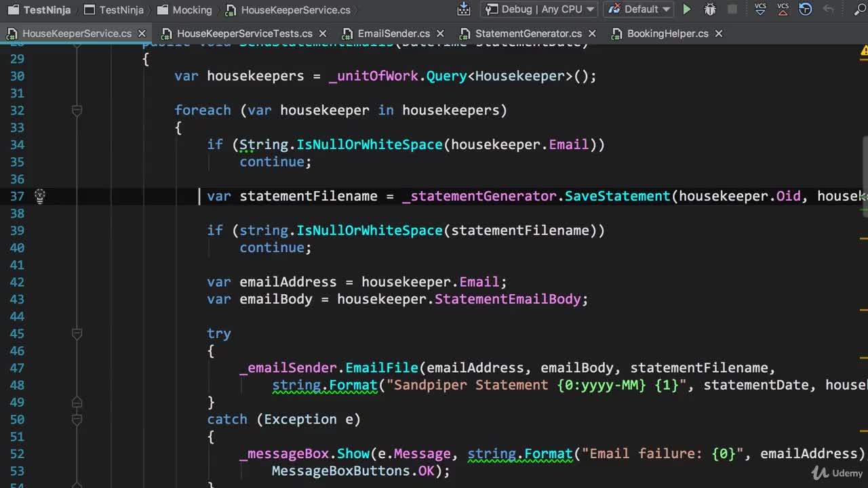This screenshot has width=868, height=488.
Task: Open the Default run configuration dropdown
Action: (639, 9)
